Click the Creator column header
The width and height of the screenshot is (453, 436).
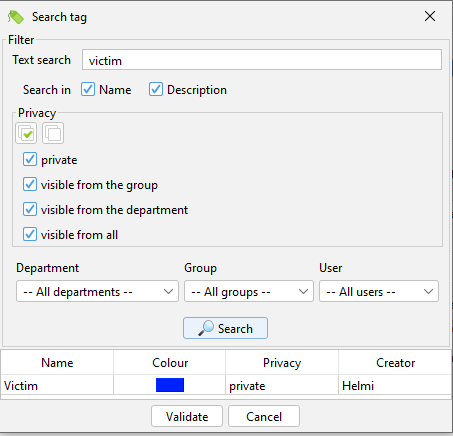(x=395, y=363)
